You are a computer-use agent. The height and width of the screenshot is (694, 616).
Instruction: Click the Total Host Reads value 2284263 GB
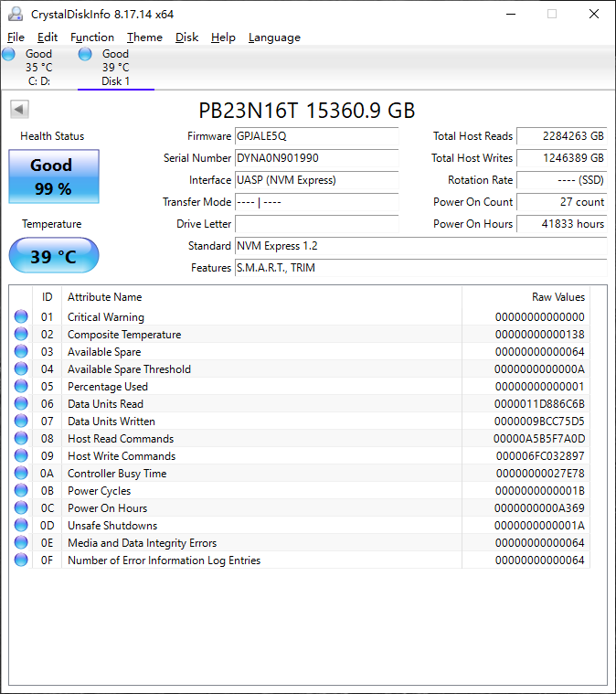click(x=561, y=136)
